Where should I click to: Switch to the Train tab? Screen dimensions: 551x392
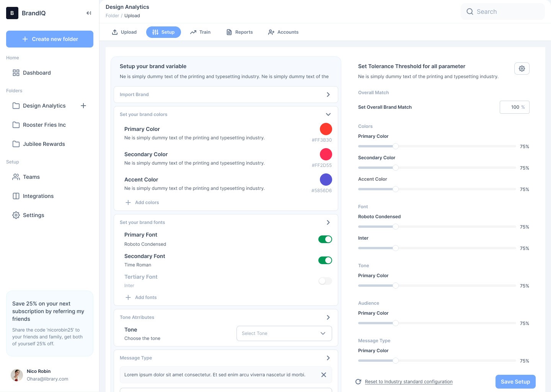(200, 32)
